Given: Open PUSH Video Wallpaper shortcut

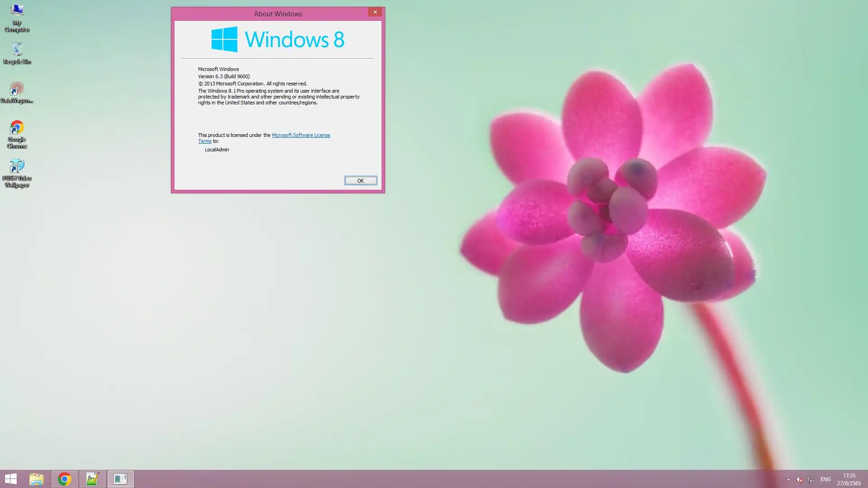Looking at the screenshot, I should (17, 172).
